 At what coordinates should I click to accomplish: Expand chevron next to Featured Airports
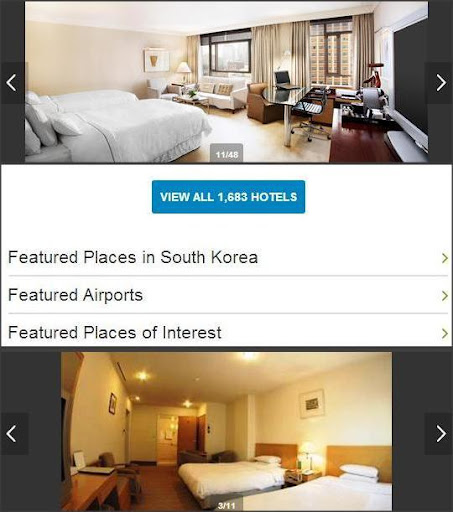click(444, 296)
